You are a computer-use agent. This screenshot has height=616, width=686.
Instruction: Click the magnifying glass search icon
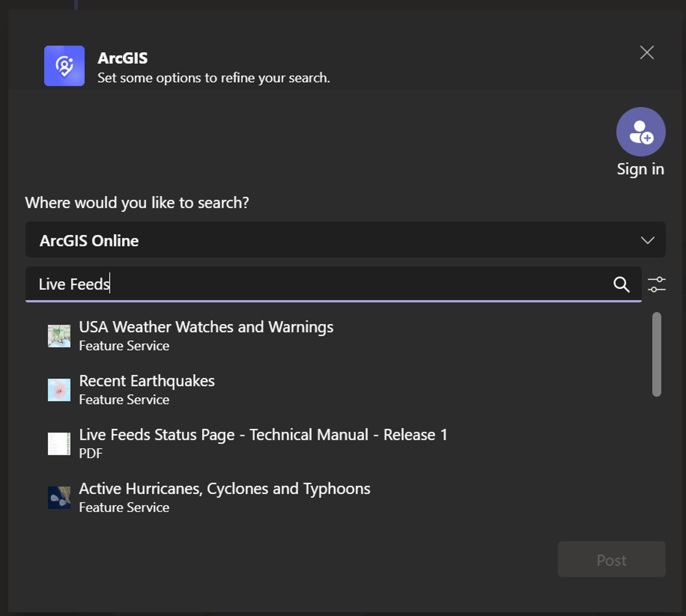[621, 284]
